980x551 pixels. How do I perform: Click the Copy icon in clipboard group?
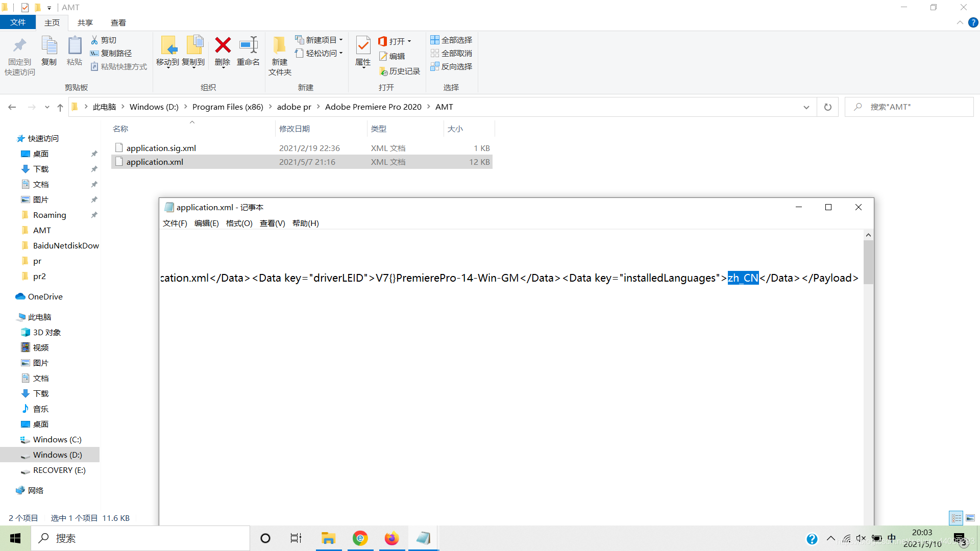click(49, 46)
